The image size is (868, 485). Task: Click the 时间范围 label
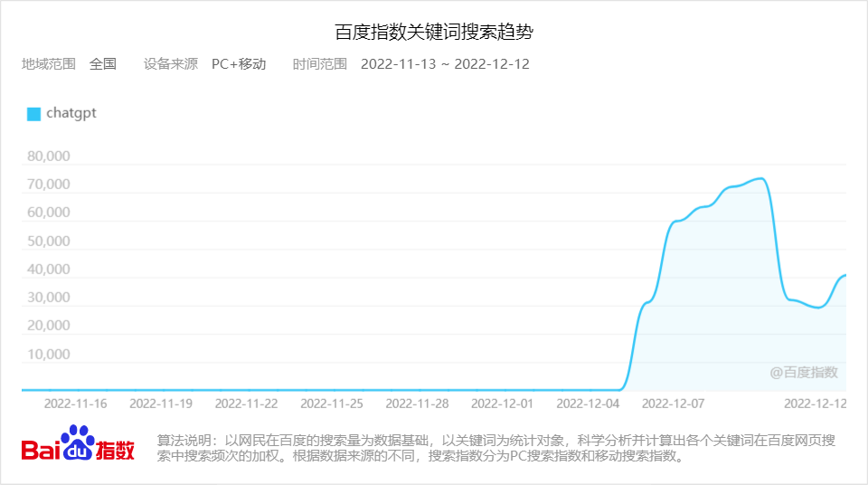coord(319,64)
